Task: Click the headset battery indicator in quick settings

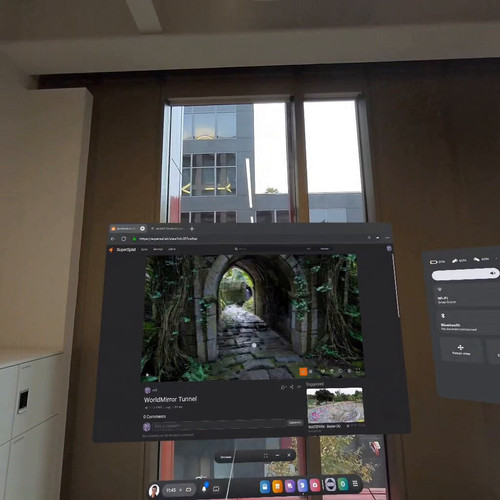Action: coord(437,262)
